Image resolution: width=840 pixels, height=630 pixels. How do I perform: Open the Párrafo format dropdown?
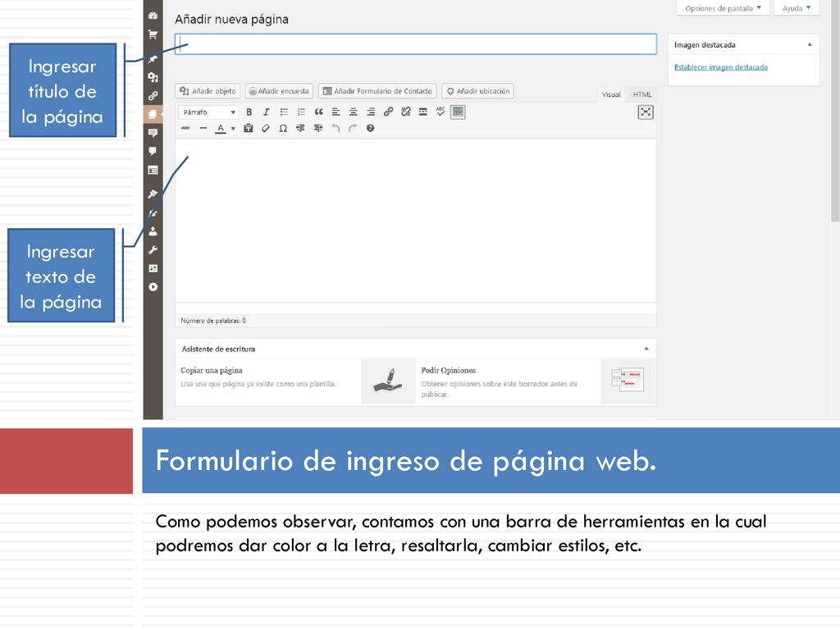coord(209,112)
